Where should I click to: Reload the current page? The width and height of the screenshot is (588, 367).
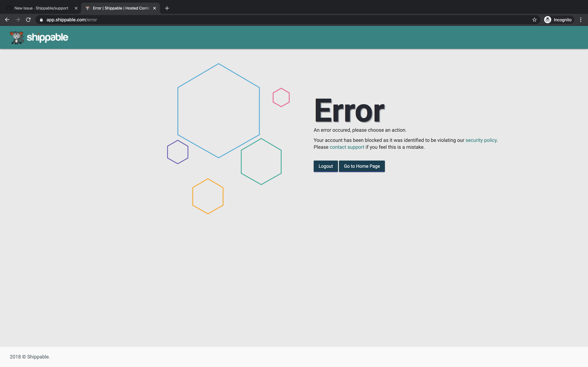tap(28, 20)
